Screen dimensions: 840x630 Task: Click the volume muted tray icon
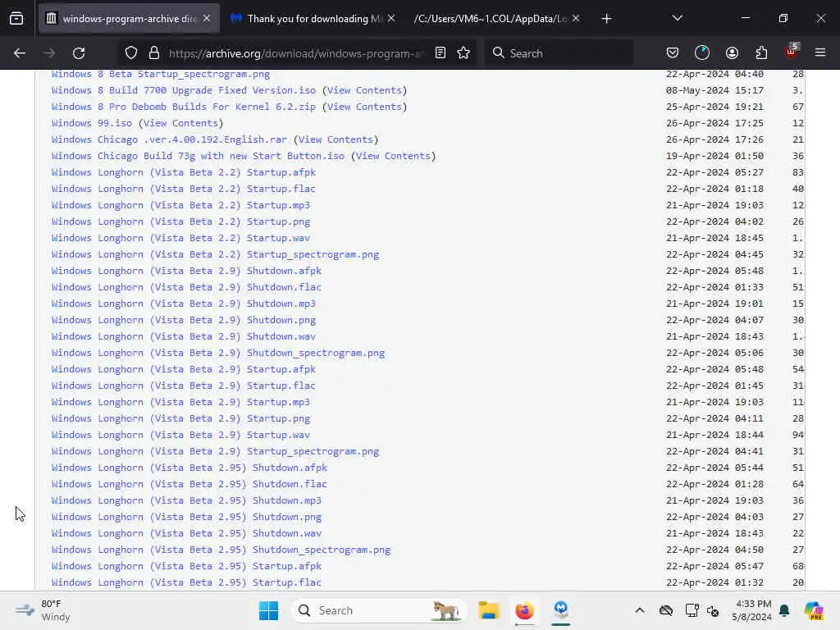coord(713,610)
